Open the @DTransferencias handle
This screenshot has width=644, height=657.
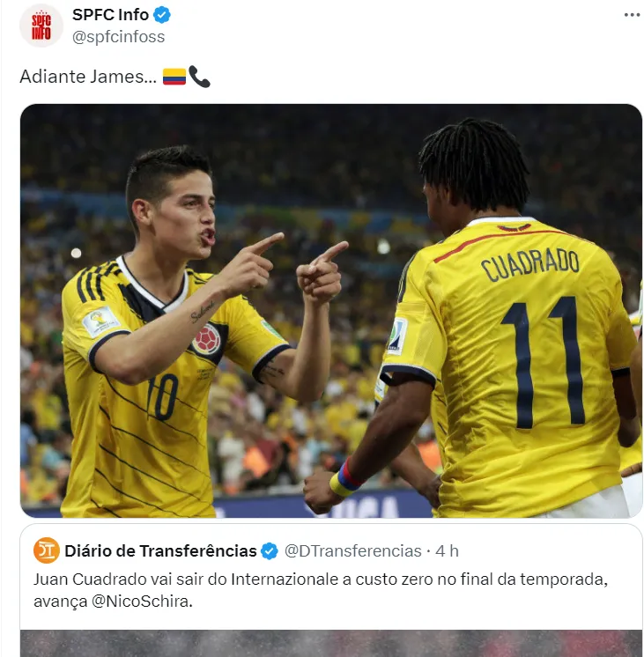tap(353, 551)
